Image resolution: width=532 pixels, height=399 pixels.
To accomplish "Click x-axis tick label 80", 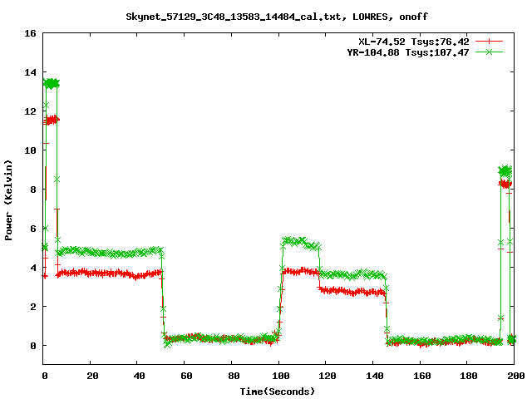I will [x=234, y=376].
